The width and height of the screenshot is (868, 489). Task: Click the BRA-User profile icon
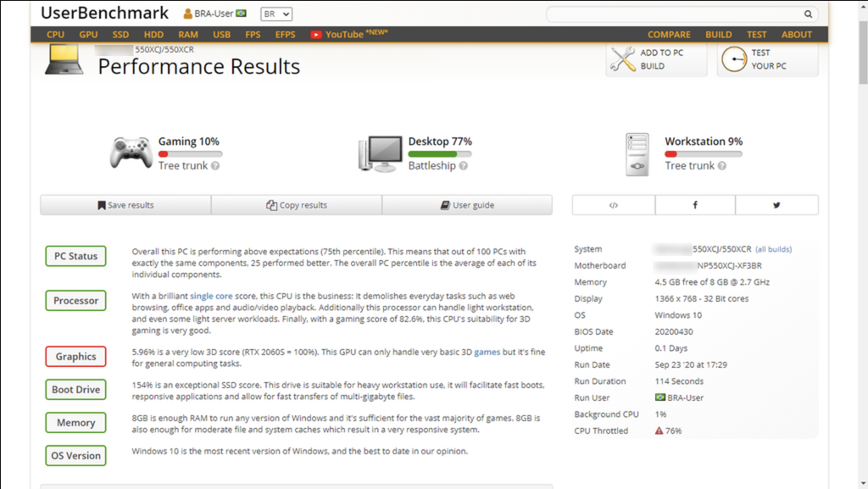click(187, 14)
